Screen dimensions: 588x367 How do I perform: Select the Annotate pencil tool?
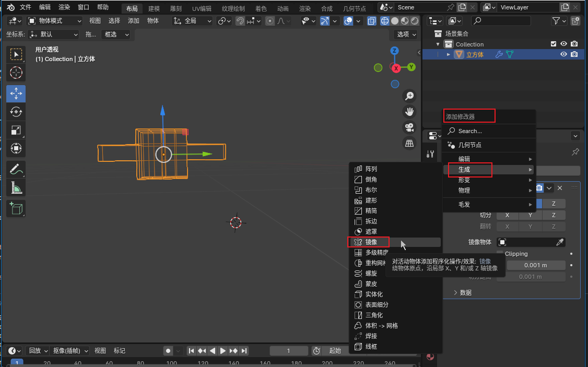tap(16, 169)
